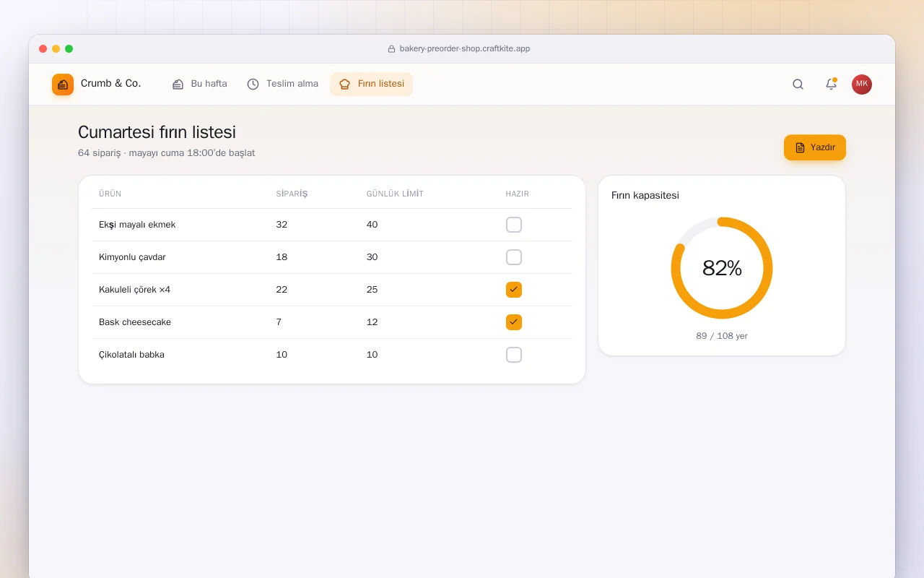Open notifications bell icon
This screenshot has width=924, height=578.
click(x=831, y=84)
